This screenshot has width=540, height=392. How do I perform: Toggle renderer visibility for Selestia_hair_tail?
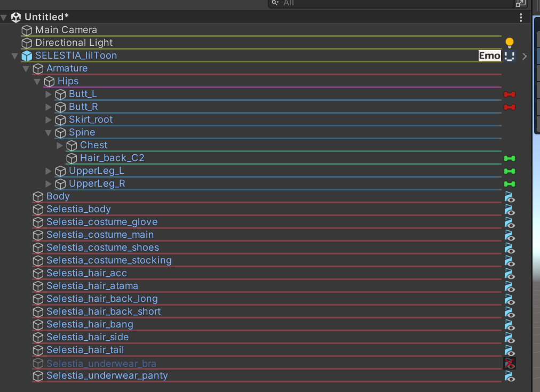coord(510,350)
